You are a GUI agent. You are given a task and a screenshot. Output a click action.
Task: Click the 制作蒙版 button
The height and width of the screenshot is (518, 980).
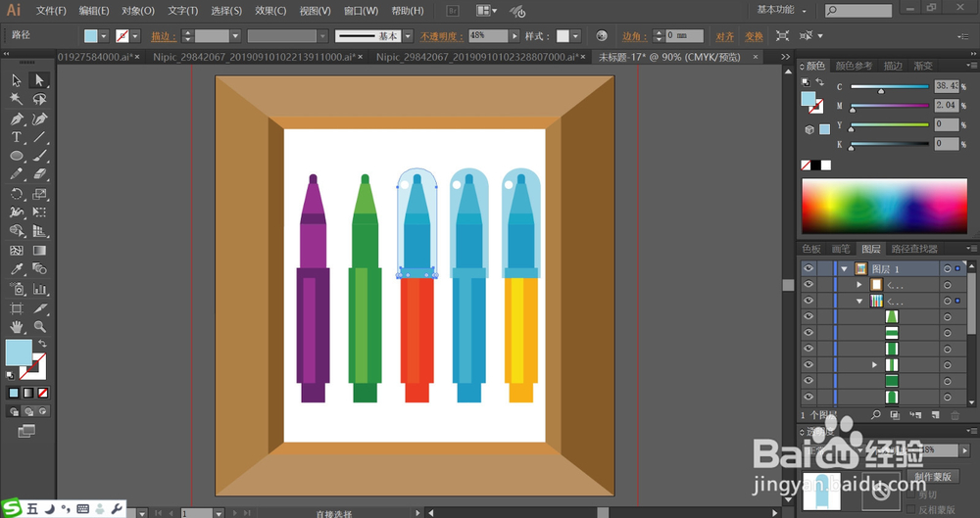pyautogui.click(x=933, y=477)
